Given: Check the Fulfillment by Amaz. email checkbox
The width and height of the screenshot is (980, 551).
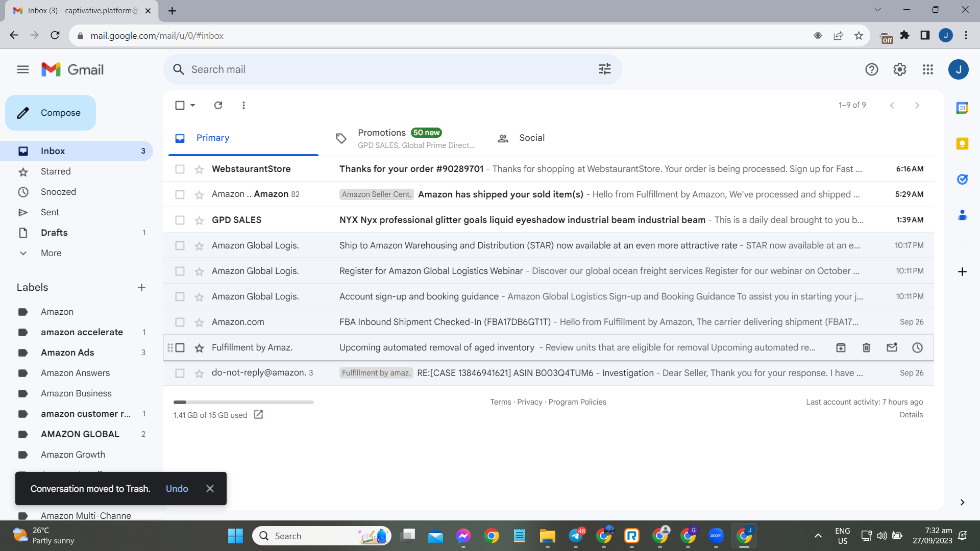Looking at the screenshot, I should point(180,347).
